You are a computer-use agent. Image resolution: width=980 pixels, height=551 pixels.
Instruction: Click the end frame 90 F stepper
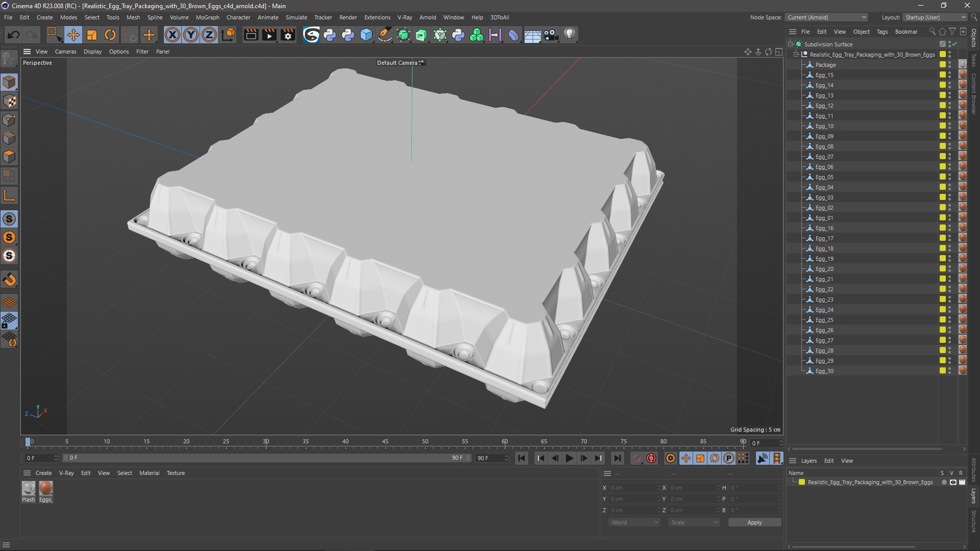[x=506, y=458]
